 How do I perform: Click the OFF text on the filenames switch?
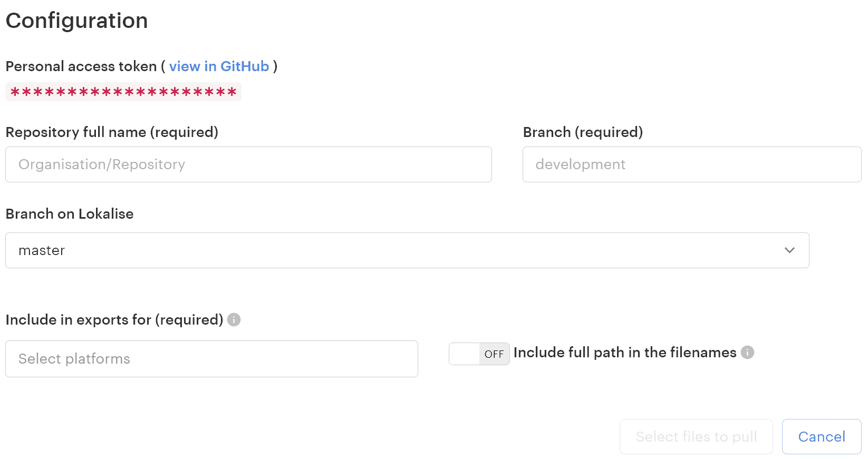tap(494, 354)
